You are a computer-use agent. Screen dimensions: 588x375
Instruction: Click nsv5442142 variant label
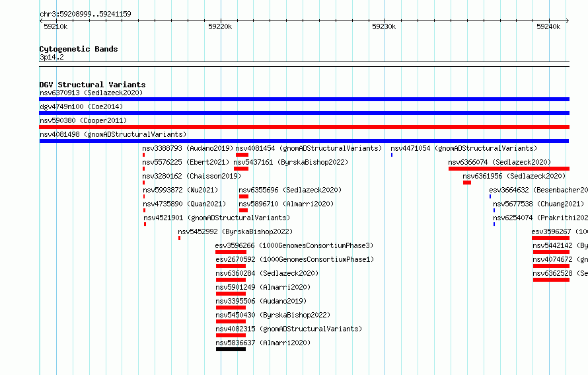pos(560,245)
